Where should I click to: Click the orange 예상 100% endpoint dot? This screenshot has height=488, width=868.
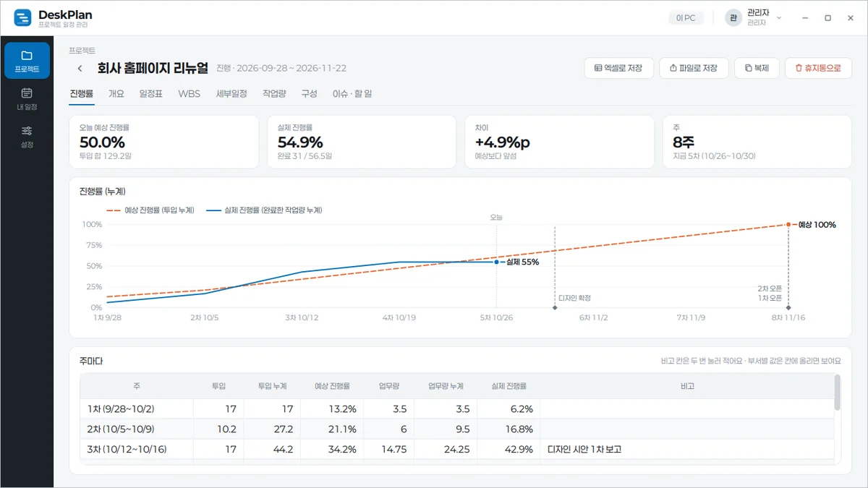pyautogui.click(x=788, y=224)
